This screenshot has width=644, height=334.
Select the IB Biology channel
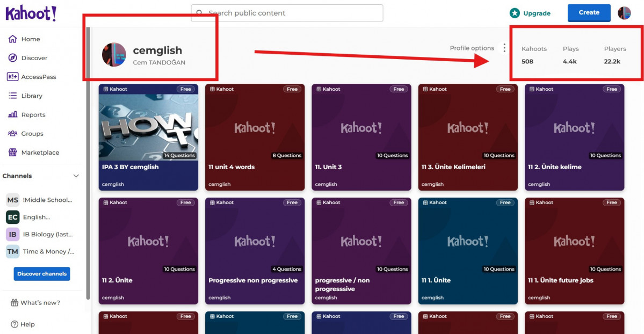coord(40,234)
